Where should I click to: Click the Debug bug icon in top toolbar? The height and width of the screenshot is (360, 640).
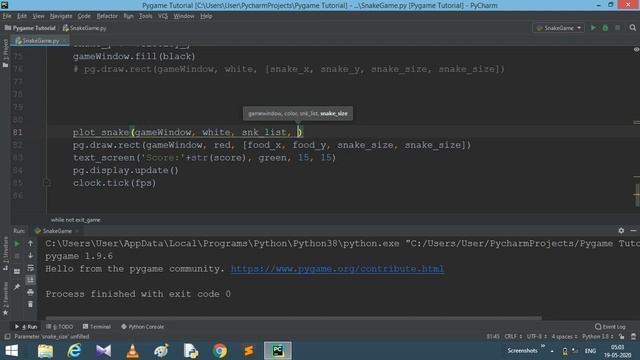pyautogui.click(x=605, y=28)
